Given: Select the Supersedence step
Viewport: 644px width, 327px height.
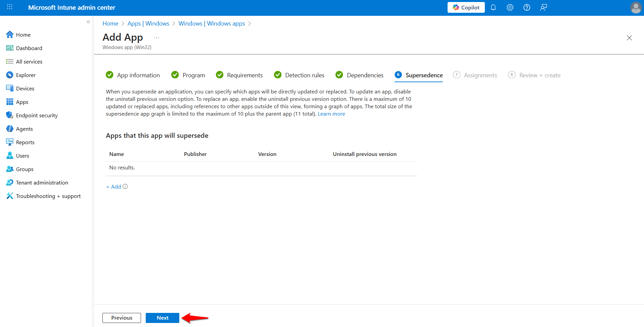Looking at the screenshot, I should coord(419,75).
